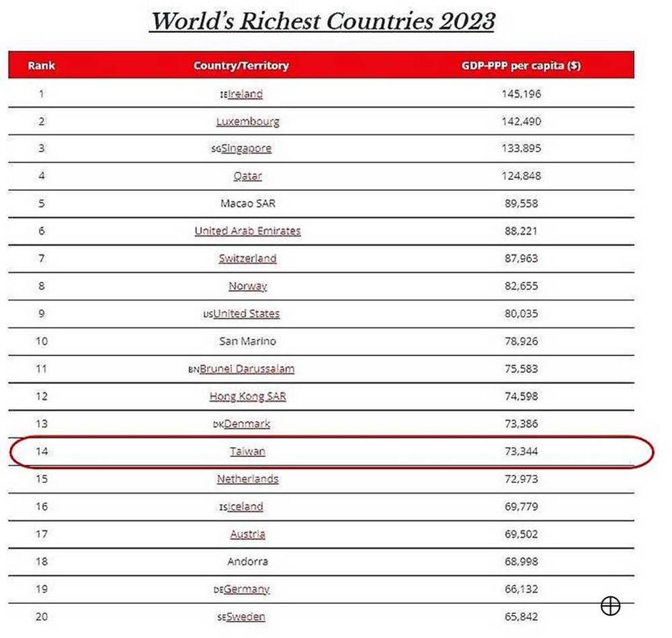Select the Switzerland link
This screenshot has height=638, width=672.
[x=248, y=258]
